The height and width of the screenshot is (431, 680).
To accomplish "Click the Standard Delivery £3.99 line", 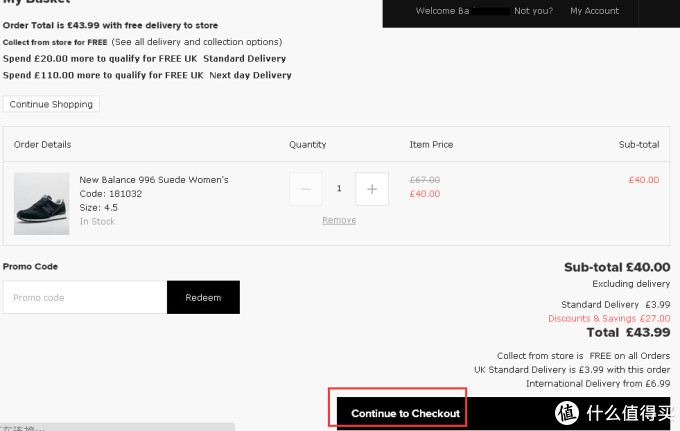I will click(616, 305).
